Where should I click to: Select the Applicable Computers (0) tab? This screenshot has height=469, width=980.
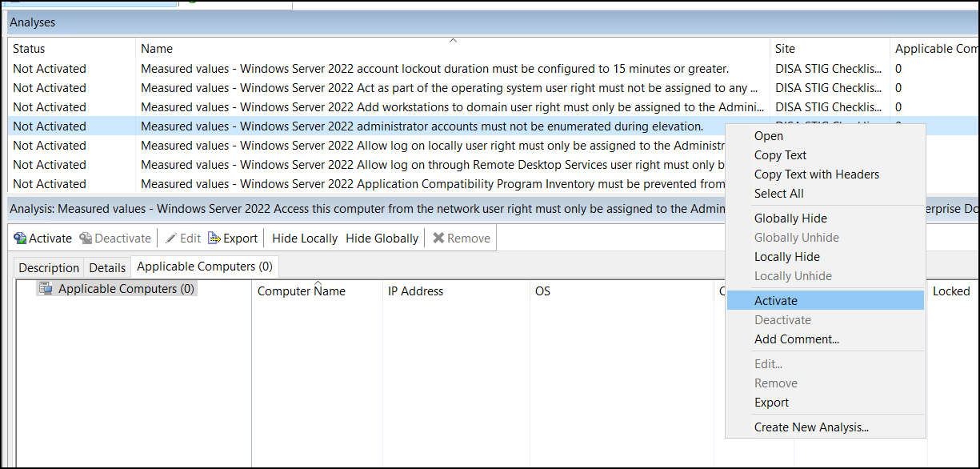204,267
